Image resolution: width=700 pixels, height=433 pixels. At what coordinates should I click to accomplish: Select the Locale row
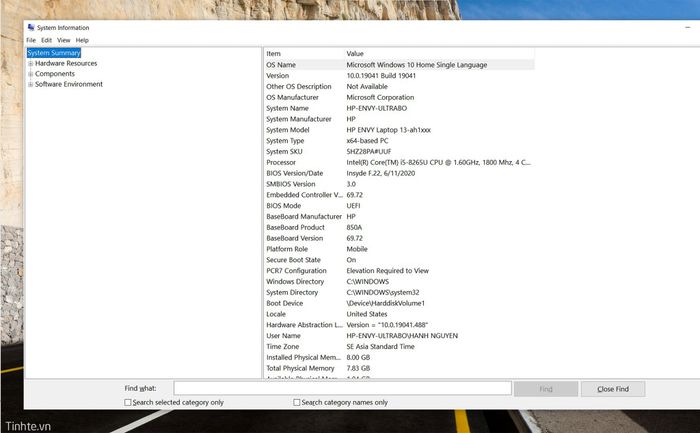click(399, 314)
